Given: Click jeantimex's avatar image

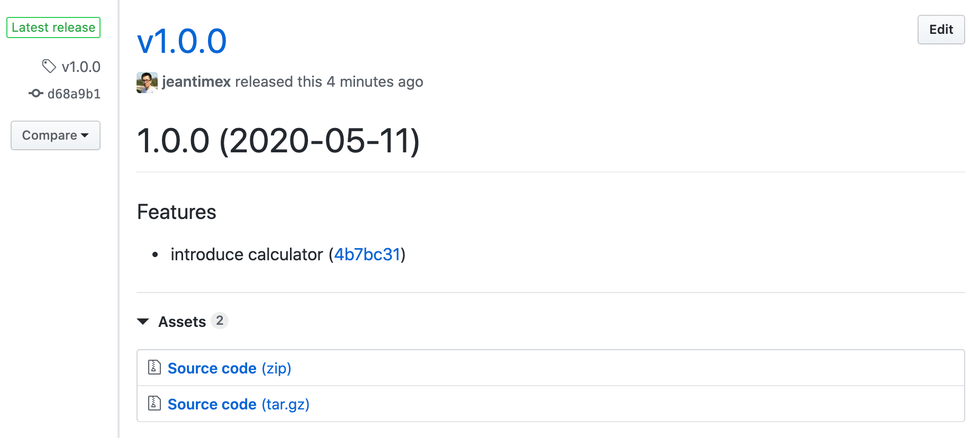Looking at the screenshot, I should [x=147, y=82].
